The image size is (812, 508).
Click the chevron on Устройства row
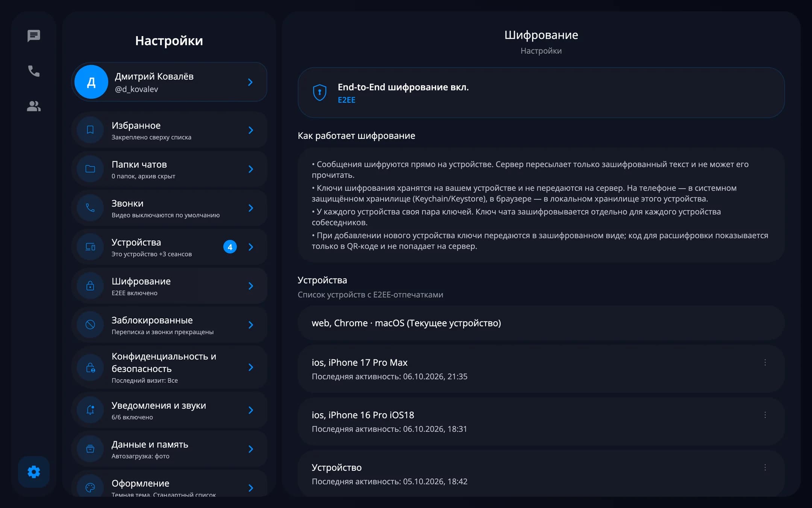click(251, 247)
